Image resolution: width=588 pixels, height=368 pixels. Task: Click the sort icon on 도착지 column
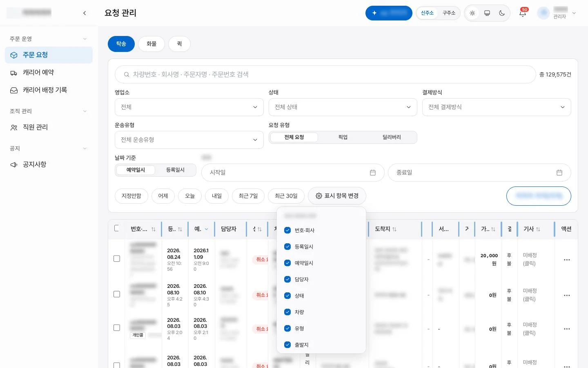pyautogui.click(x=394, y=229)
